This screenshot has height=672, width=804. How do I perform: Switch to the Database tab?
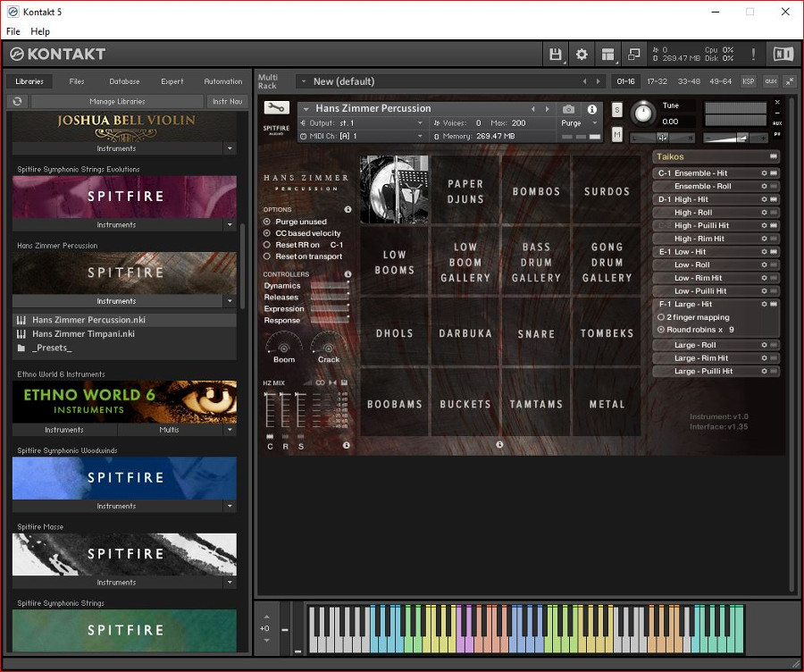[124, 81]
